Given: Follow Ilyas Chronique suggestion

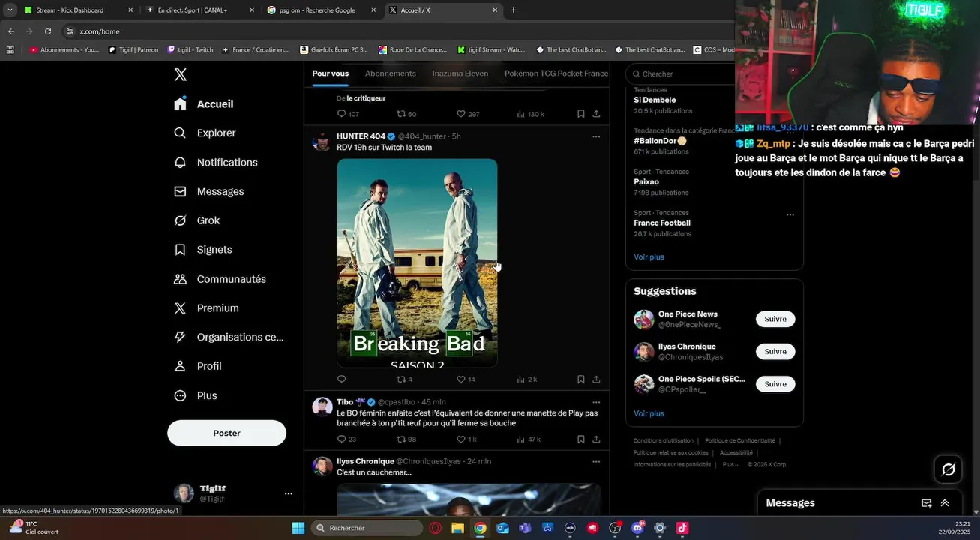Looking at the screenshot, I should [x=775, y=352].
